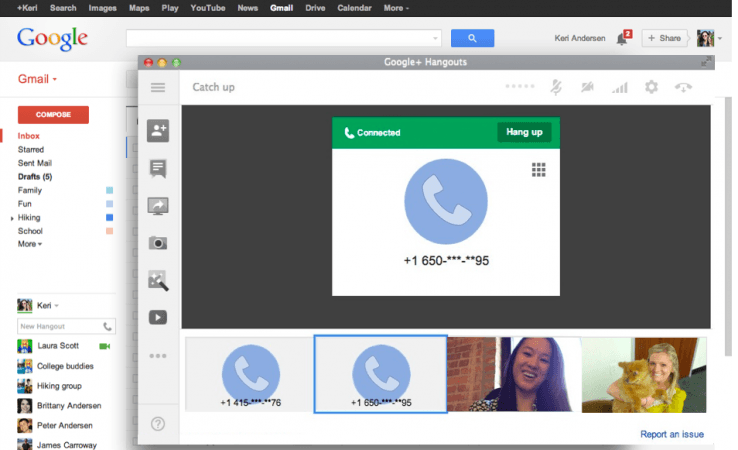The image size is (738, 450).
Task: Open Sent Mail
Action: coord(35,163)
